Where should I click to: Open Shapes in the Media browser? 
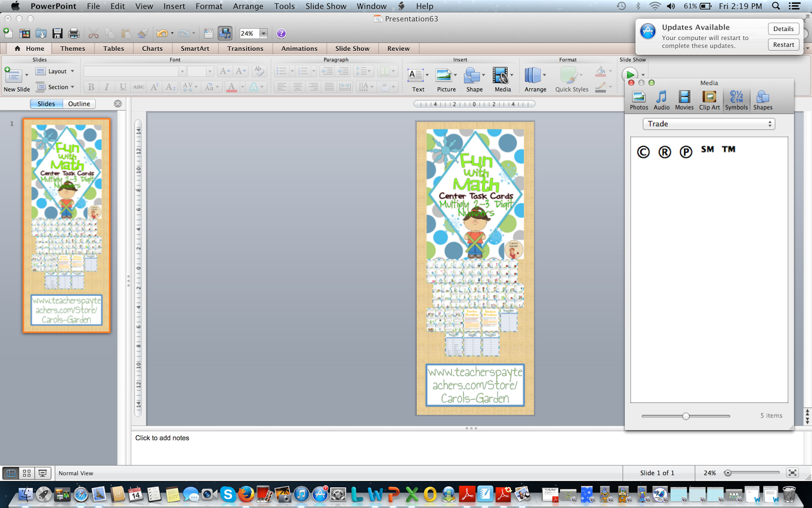[763, 100]
